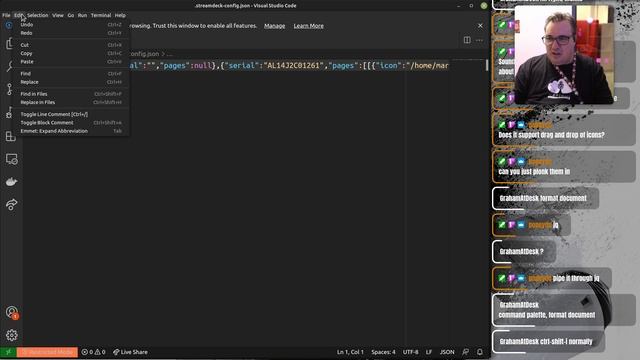
Task: Click the Learn More link
Action: (x=309, y=26)
